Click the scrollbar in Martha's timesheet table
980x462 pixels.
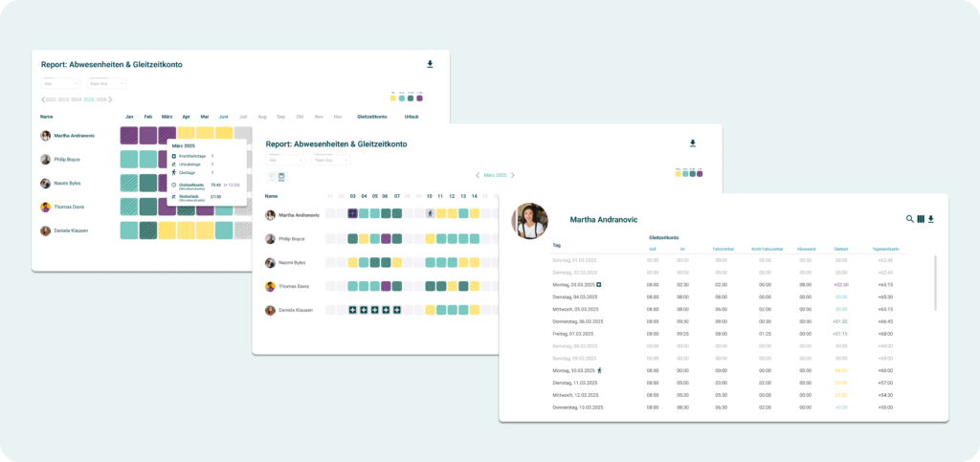click(x=935, y=282)
